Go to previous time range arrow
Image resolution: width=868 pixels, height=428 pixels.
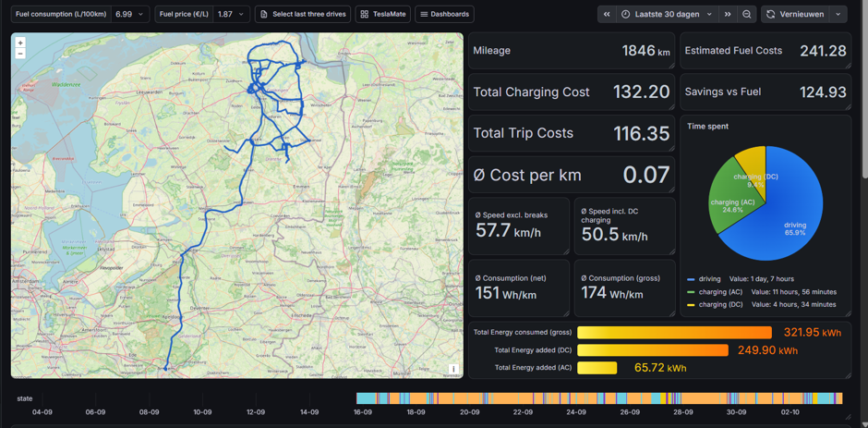[x=607, y=15]
